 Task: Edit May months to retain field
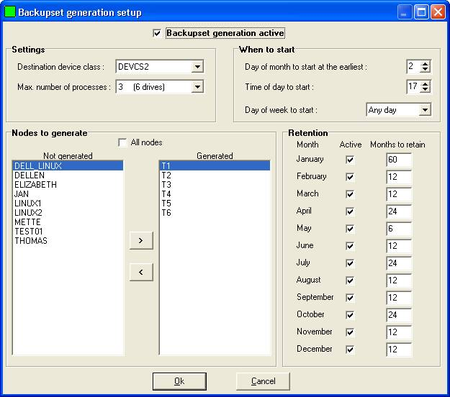pyautogui.click(x=399, y=229)
